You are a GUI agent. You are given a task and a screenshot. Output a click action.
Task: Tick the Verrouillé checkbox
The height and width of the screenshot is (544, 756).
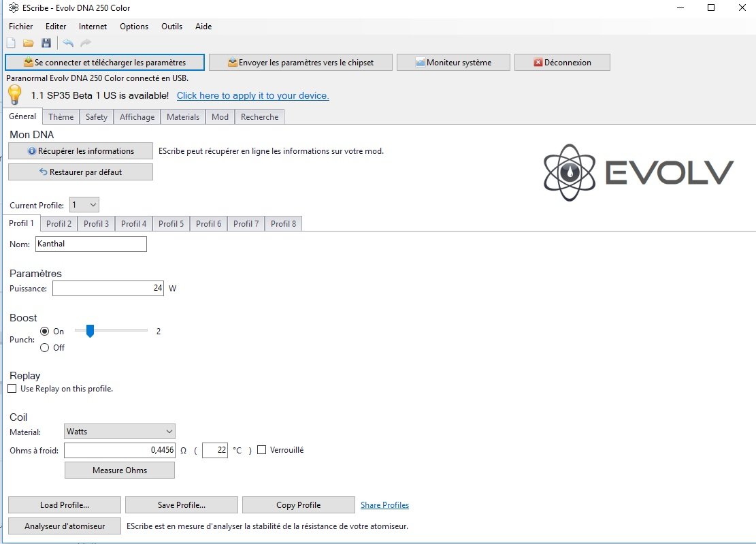pyautogui.click(x=262, y=450)
